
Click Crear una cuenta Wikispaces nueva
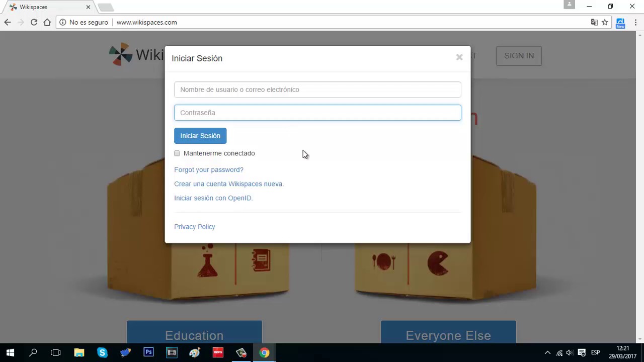(x=229, y=184)
